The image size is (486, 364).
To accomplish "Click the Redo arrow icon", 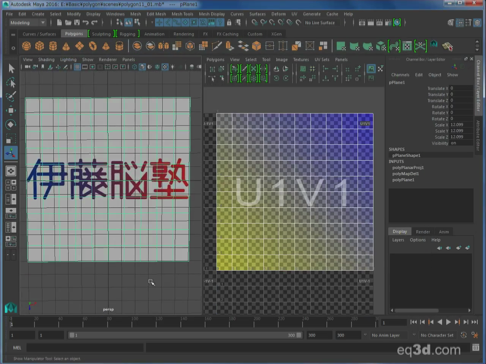I will point(94,23).
